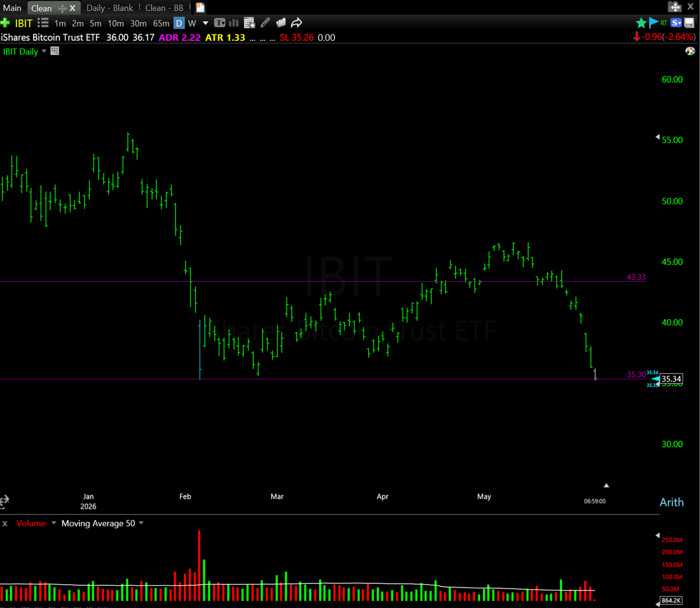Select the W weekly timeframe
The image size is (700, 608).
click(x=192, y=23)
